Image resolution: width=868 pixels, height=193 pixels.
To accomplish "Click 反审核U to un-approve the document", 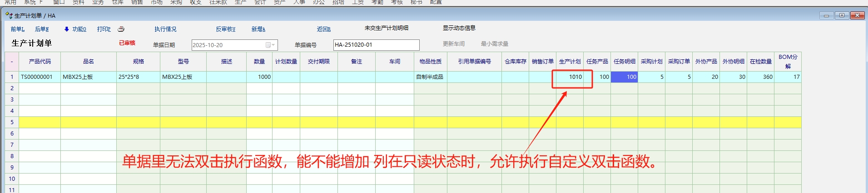I will point(225,29).
